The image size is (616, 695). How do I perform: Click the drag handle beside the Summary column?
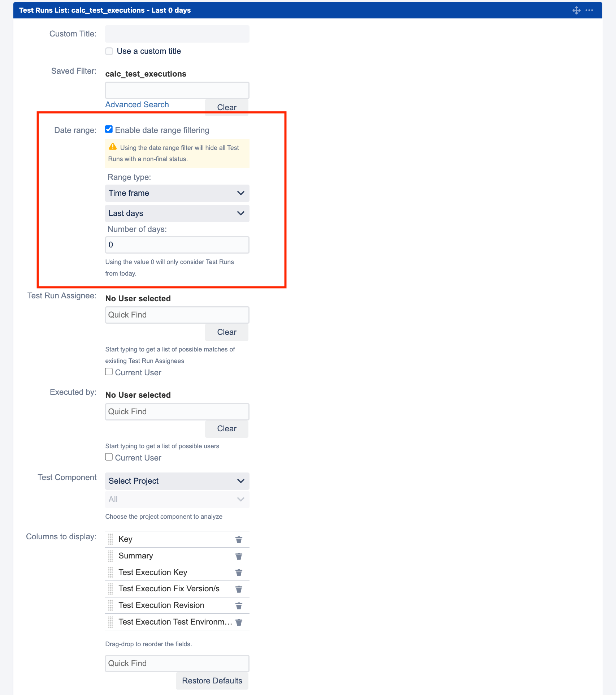(110, 556)
